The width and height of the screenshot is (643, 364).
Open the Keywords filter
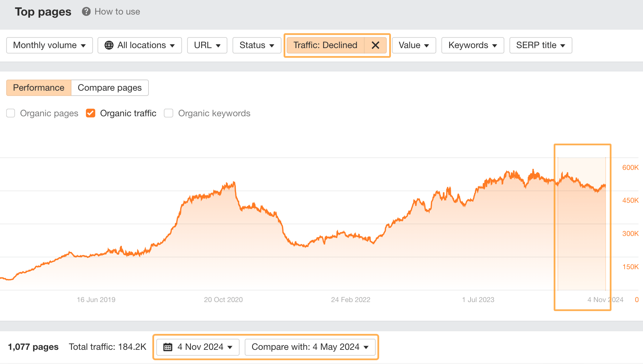click(472, 45)
